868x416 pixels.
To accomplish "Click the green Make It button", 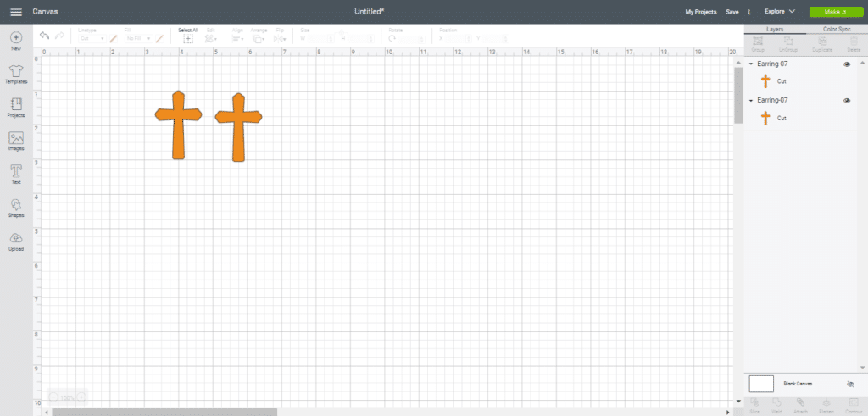I will [x=834, y=12].
